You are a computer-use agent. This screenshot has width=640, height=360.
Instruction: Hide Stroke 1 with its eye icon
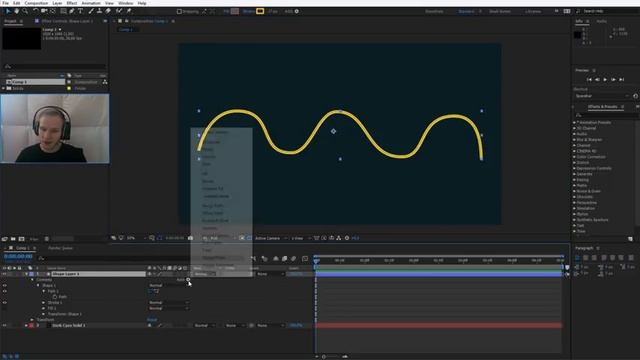[x=4, y=302]
